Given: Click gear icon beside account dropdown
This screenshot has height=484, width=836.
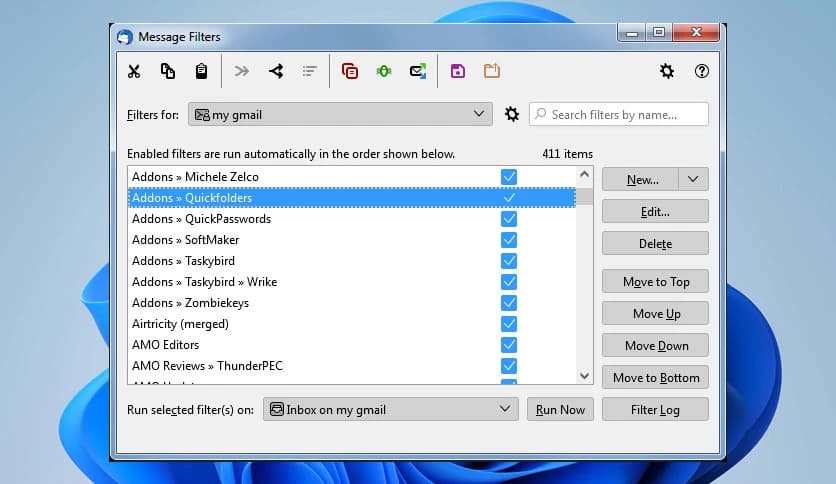Looking at the screenshot, I should (512, 114).
